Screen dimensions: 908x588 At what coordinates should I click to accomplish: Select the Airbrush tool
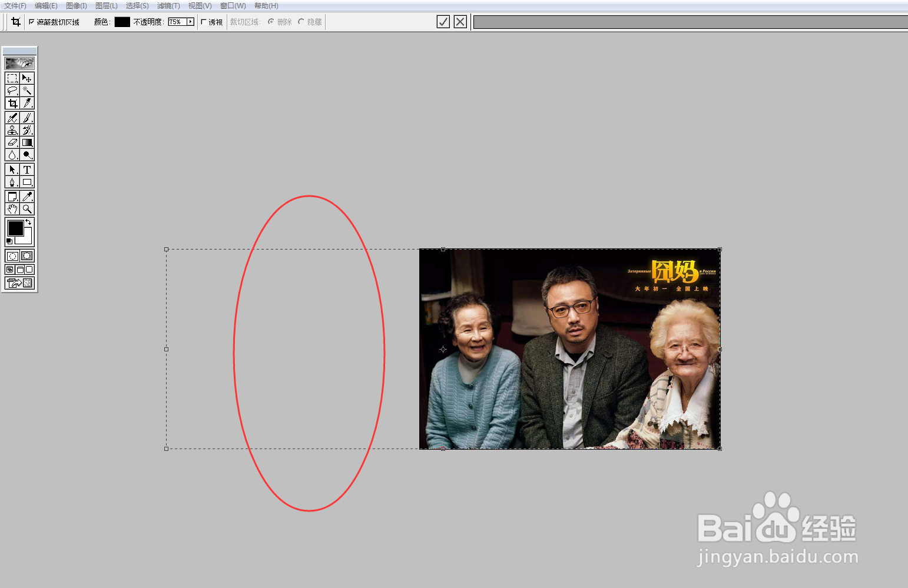pos(12,118)
